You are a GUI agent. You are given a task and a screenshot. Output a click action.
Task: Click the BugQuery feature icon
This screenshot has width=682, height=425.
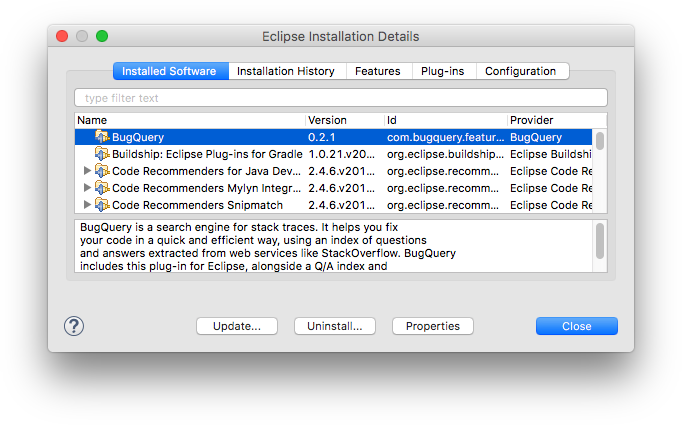(102, 137)
